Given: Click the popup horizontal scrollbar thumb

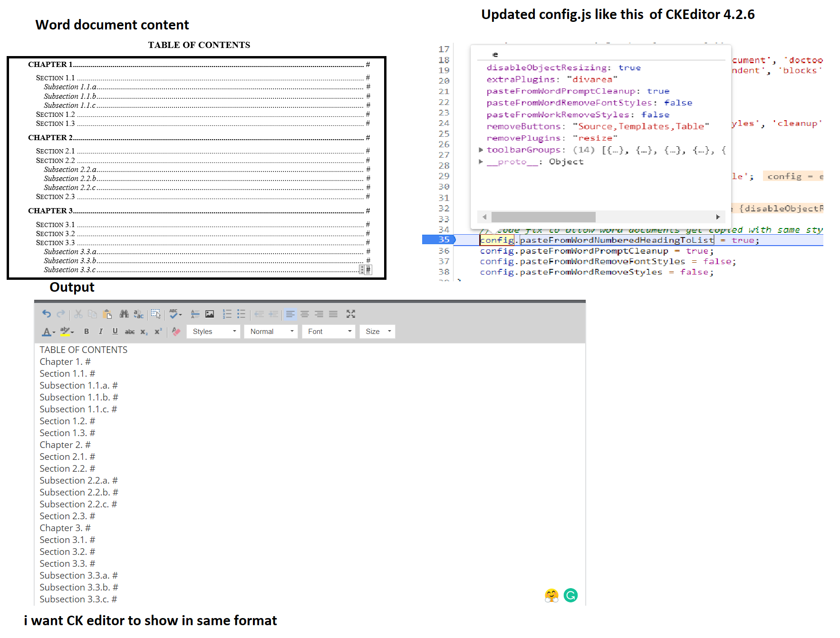Looking at the screenshot, I should [543, 217].
